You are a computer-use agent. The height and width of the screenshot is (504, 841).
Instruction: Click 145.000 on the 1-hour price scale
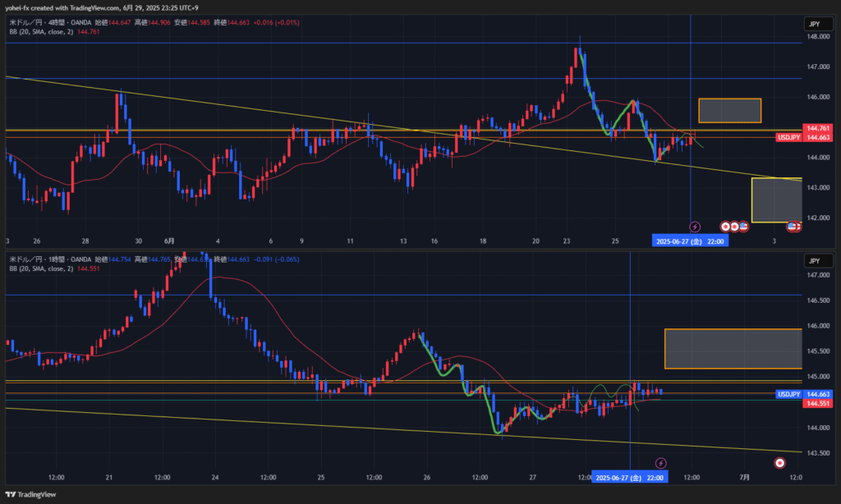click(818, 377)
